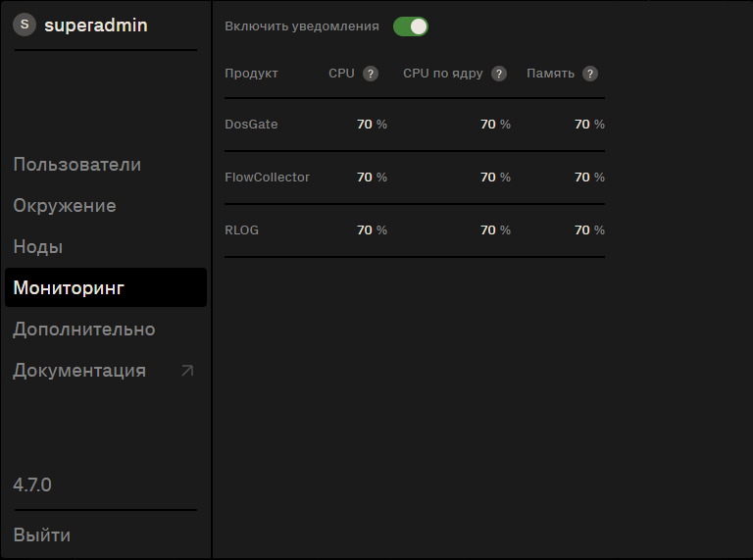Open the Документация link
The height and width of the screenshot is (560, 753).
[x=79, y=371]
